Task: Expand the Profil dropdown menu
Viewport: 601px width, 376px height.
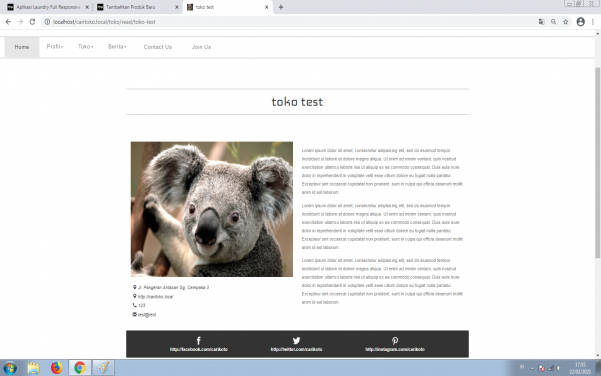Action: pyautogui.click(x=55, y=46)
